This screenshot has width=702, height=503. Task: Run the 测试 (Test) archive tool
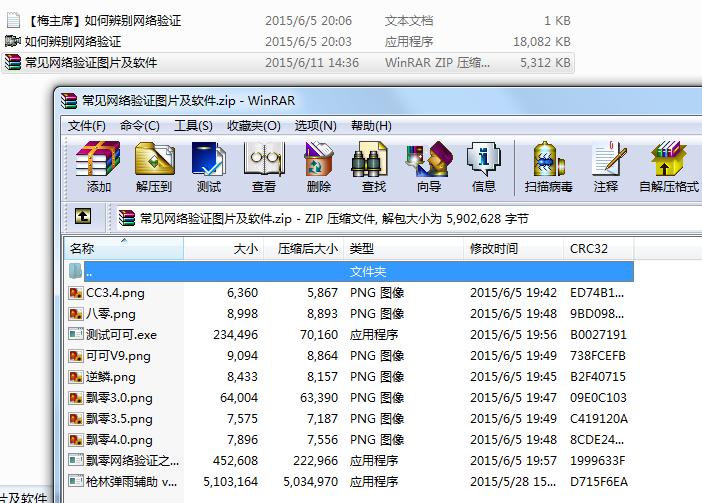(x=209, y=167)
